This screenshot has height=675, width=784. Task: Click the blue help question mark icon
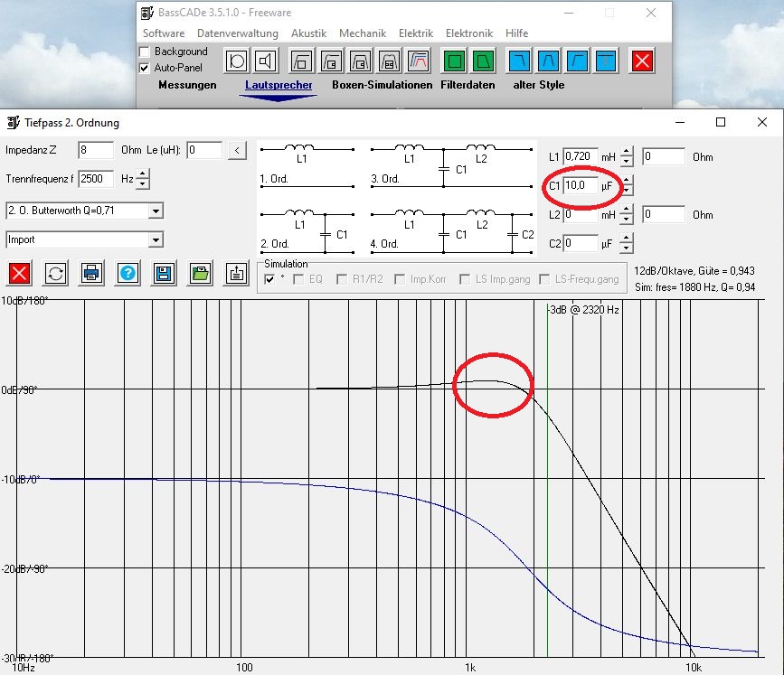tap(128, 273)
